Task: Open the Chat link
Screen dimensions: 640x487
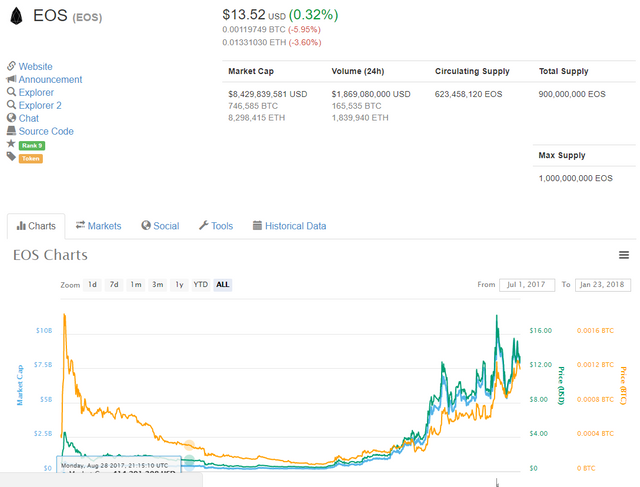Action: pos(29,118)
